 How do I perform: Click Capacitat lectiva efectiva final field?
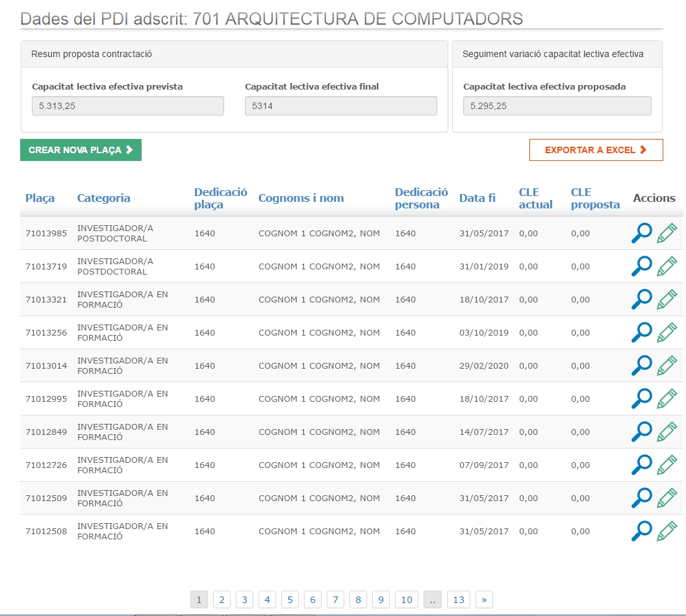pyautogui.click(x=340, y=106)
